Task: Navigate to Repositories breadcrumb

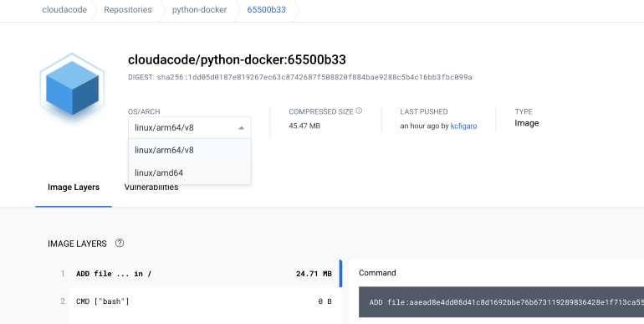Action: pos(128,10)
